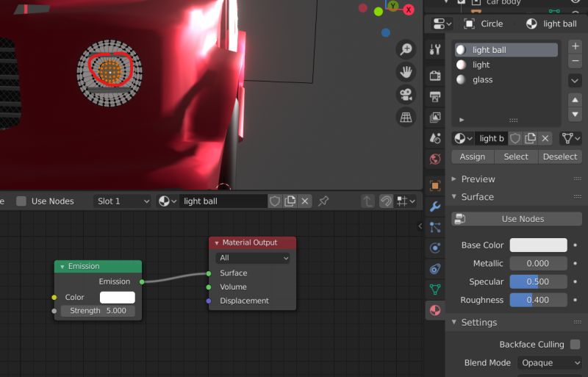This screenshot has width=588, height=377.
Task: Toggle fake user shield in properties
Action: 515,138
